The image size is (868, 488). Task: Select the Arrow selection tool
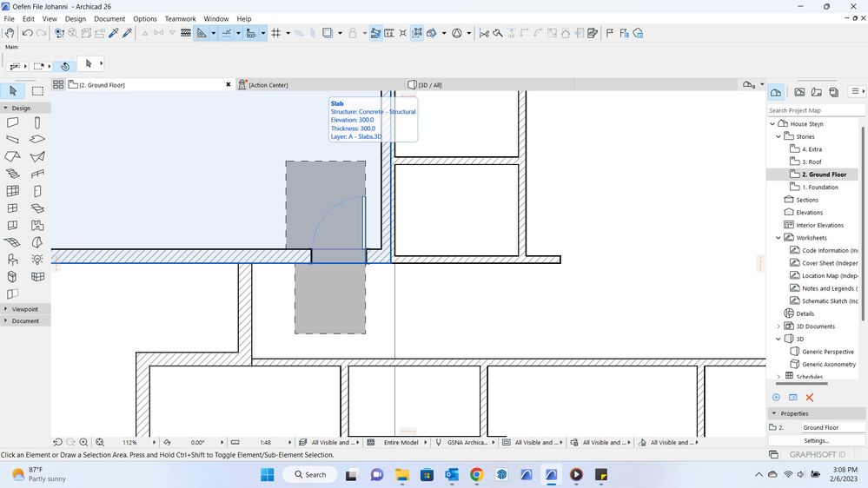pyautogui.click(x=13, y=90)
